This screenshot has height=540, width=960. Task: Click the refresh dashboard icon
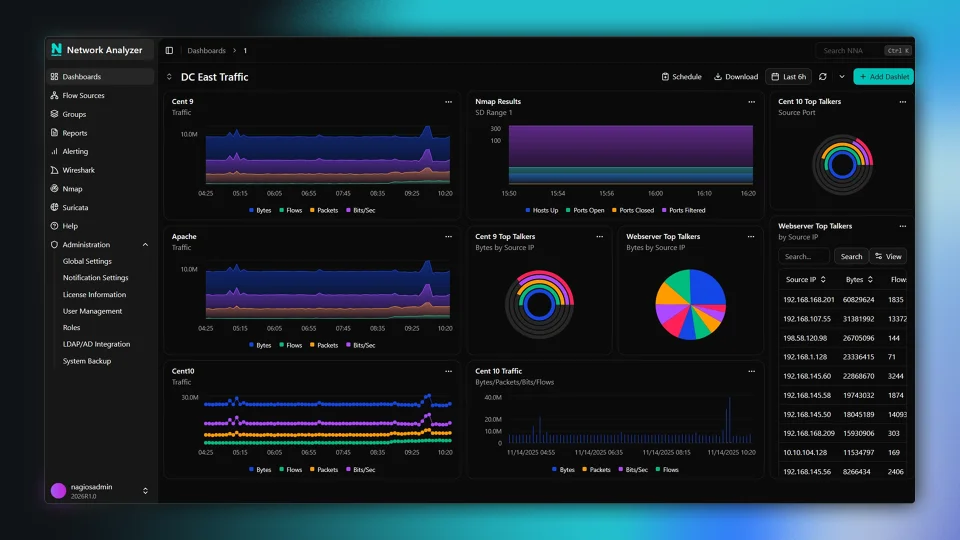(823, 77)
